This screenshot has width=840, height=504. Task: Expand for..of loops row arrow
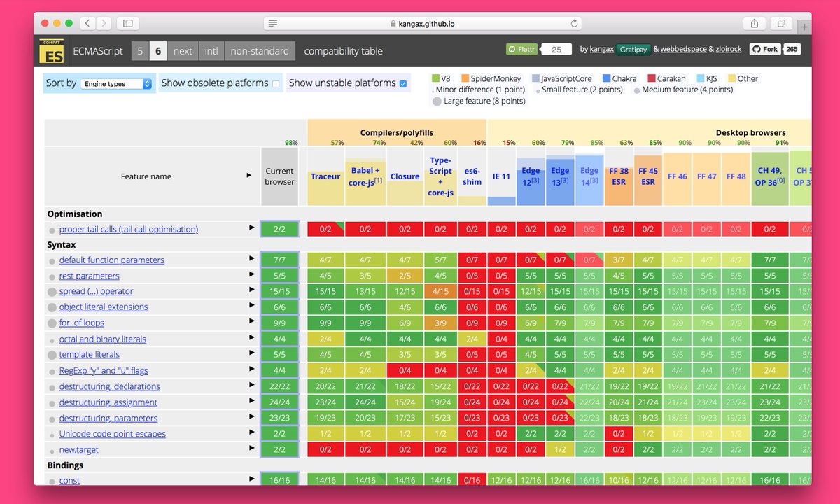point(252,321)
